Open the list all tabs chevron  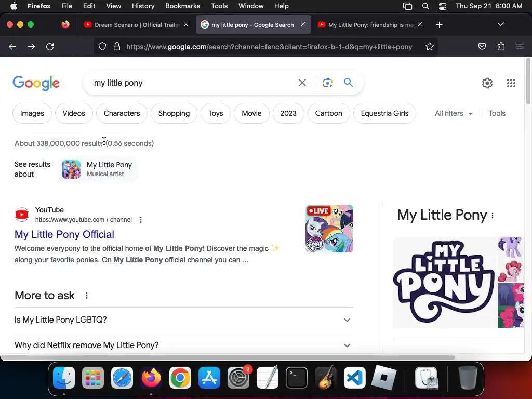(x=500, y=24)
